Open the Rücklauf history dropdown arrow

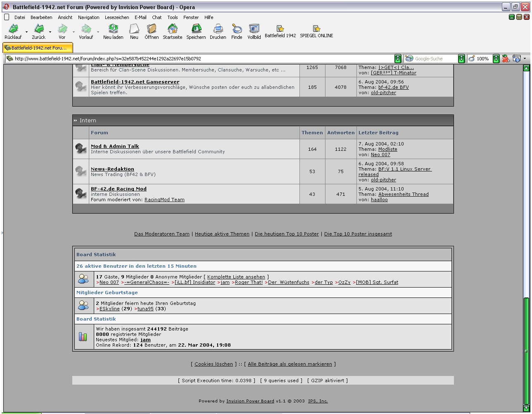click(x=27, y=32)
